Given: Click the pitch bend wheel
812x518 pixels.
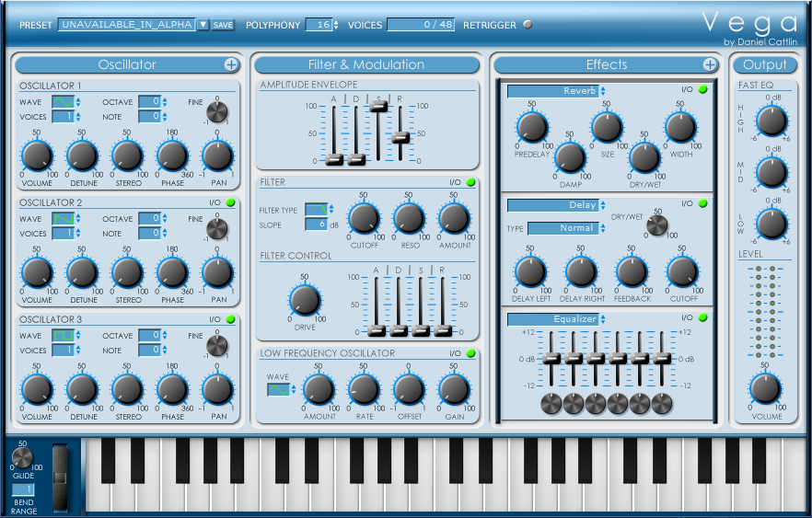Looking at the screenshot, I should [x=60, y=478].
